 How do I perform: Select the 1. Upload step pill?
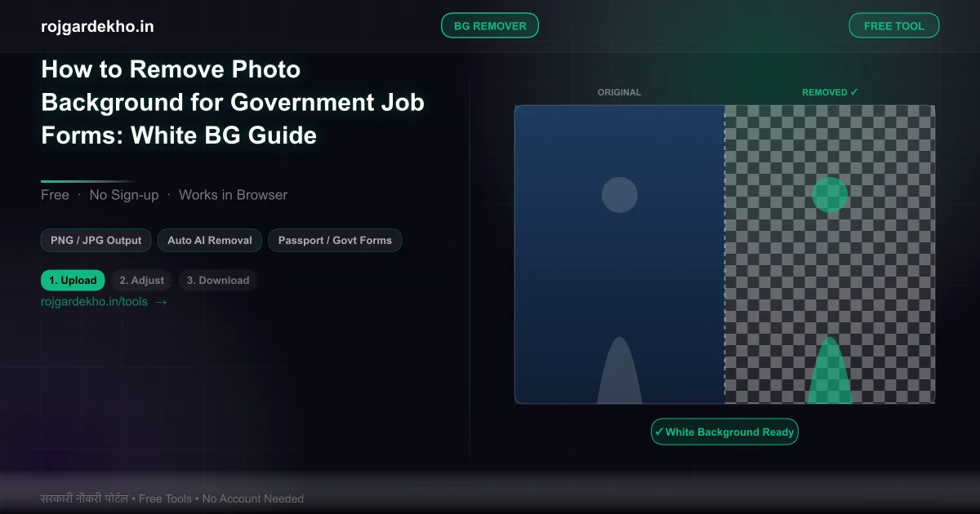[x=73, y=280]
